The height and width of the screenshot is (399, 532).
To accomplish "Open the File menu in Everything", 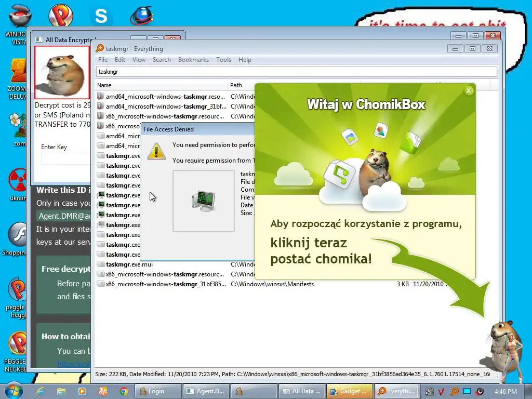I will 103,60.
